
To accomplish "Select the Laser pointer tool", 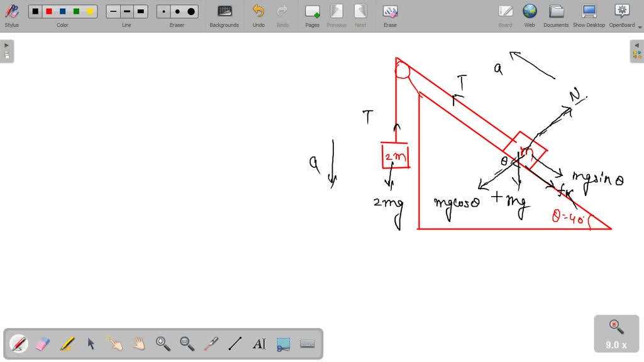I will (212, 344).
